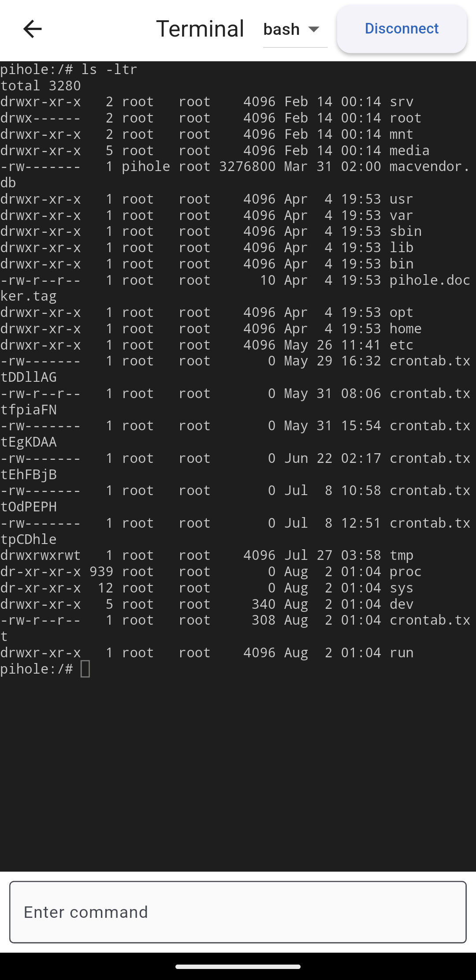Click the Terminal title label
Viewport: 476px width, 980px height.
click(201, 28)
